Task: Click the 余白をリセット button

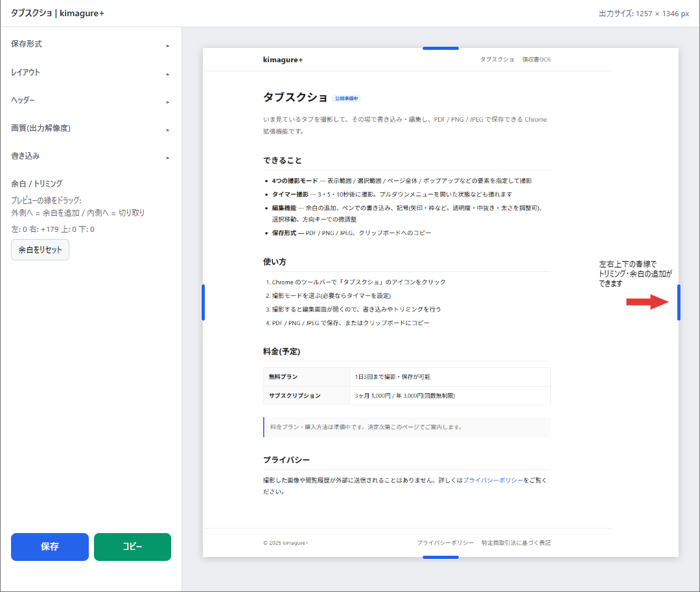Action: (40, 250)
